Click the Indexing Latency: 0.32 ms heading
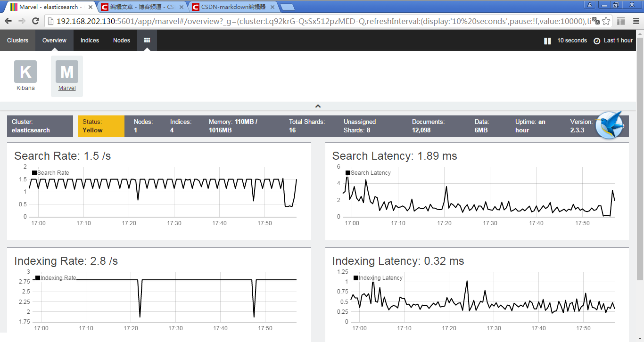Viewport: 644px width, 342px height. click(x=398, y=261)
